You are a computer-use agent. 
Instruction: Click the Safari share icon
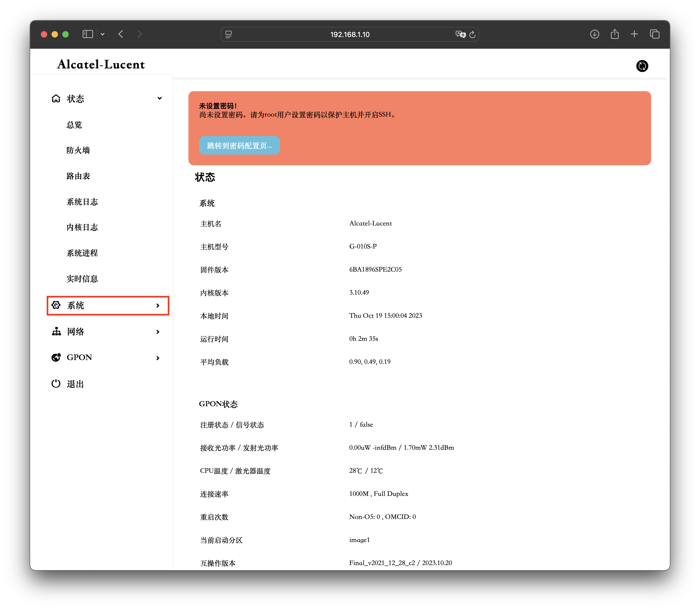614,34
